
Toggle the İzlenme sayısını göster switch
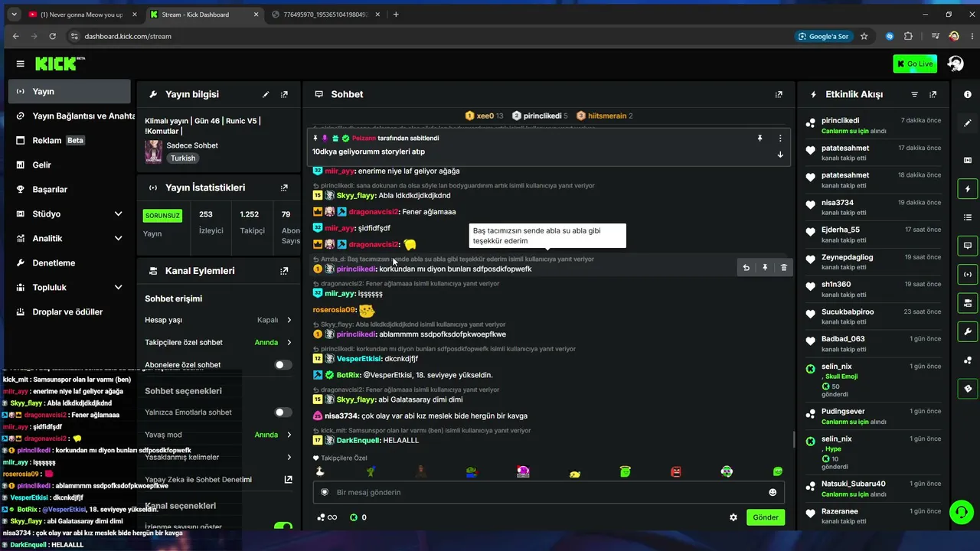pyautogui.click(x=283, y=527)
